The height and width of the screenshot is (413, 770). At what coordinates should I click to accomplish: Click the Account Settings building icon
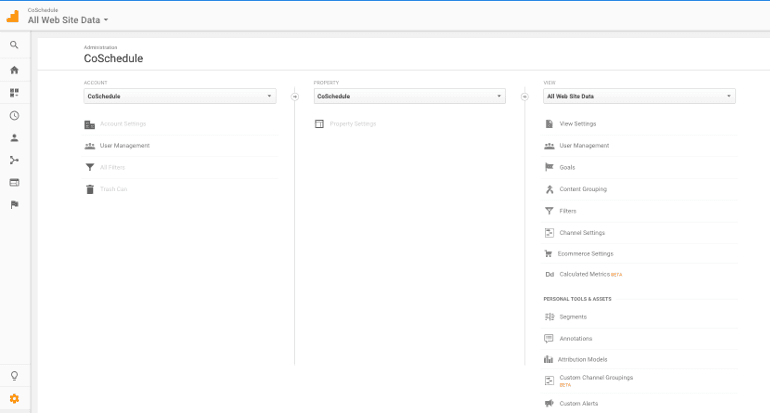(89, 125)
